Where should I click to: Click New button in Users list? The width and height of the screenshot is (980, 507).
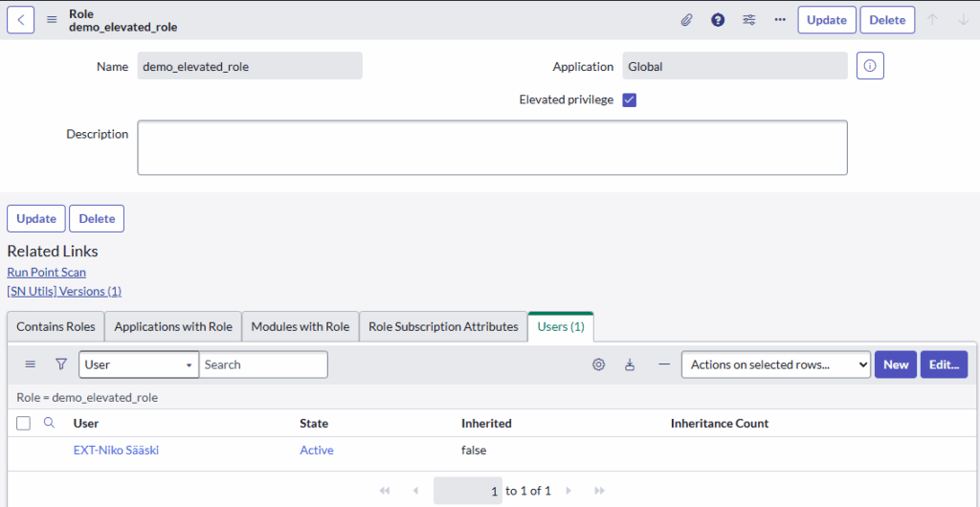[896, 364]
